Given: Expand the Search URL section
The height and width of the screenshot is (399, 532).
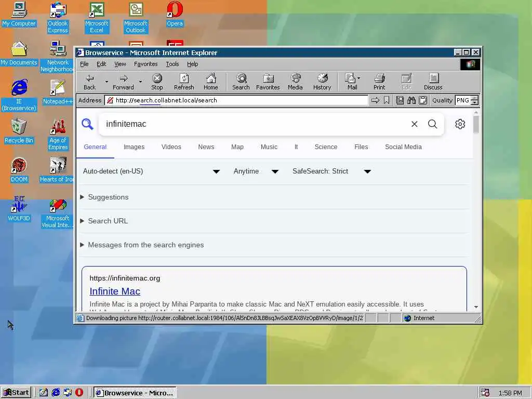Looking at the screenshot, I should (104, 221).
